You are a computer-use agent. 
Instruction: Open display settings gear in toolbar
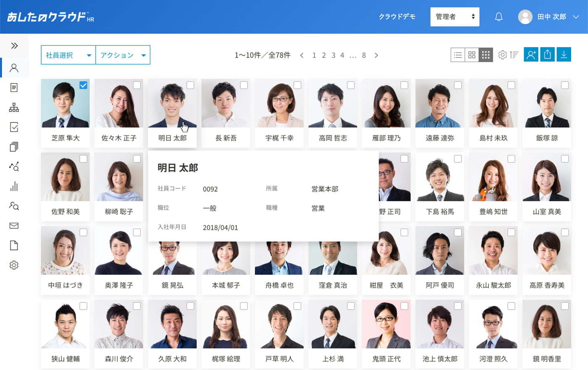coord(502,55)
